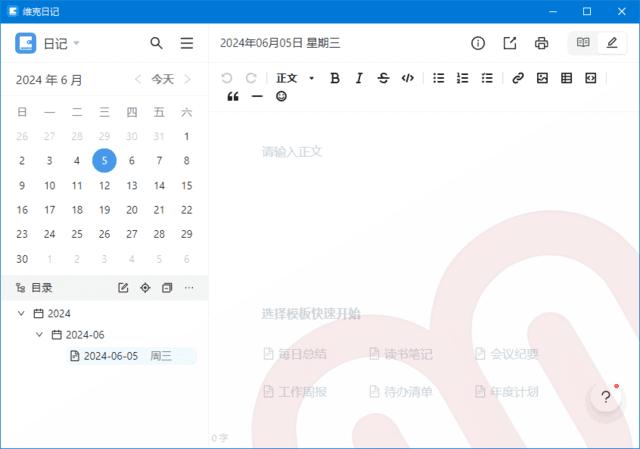Insert a table from the editor toolbar

pyautogui.click(x=566, y=78)
